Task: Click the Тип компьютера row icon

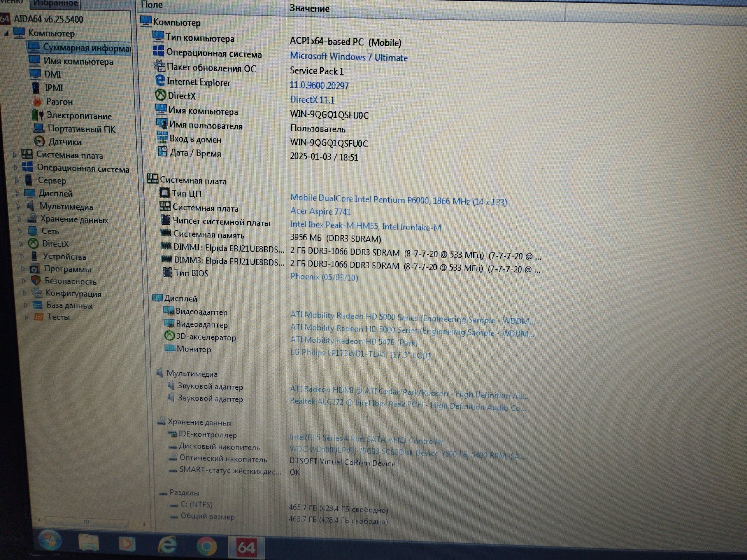Action: (x=158, y=37)
